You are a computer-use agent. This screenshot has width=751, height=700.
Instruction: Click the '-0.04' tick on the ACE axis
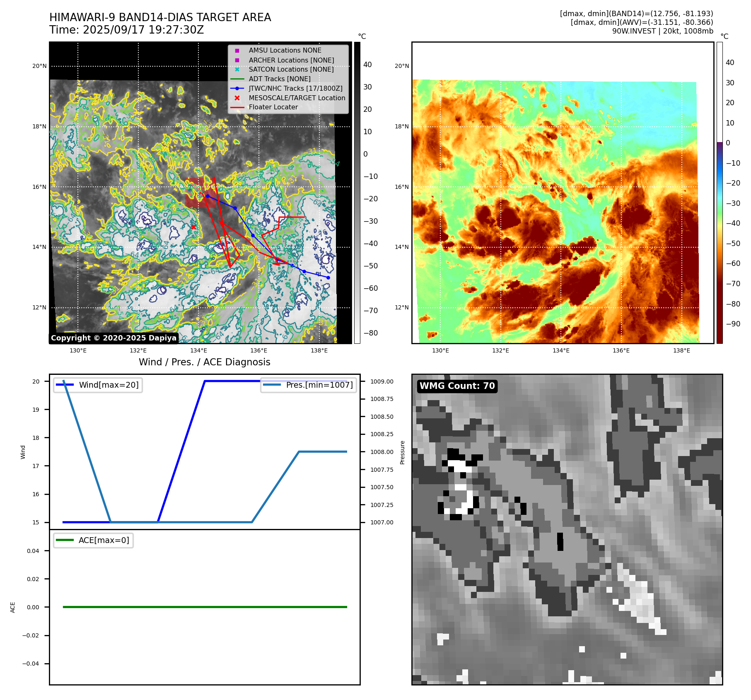[31, 664]
